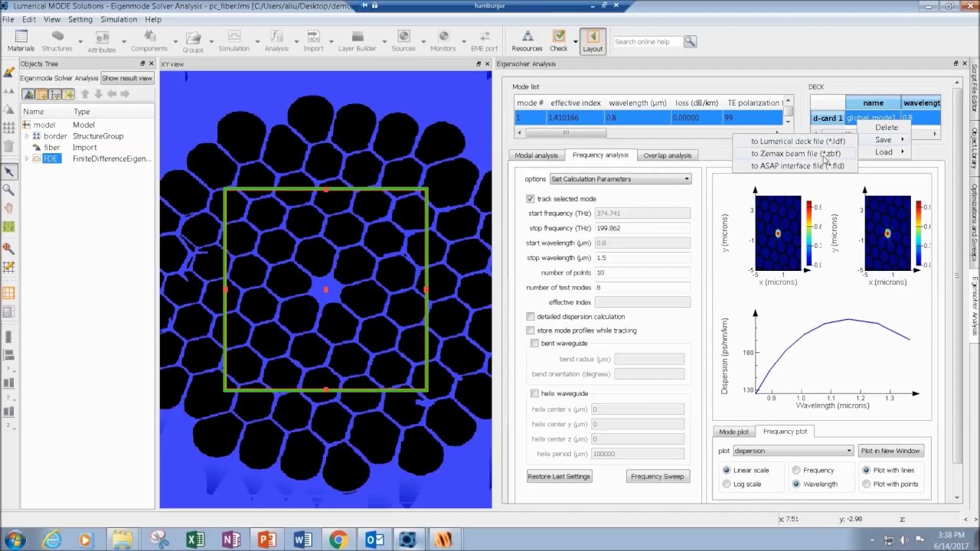This screenshot has width=980, height=551.
Task: Open the Materials database icon
Action: (21, 41)
